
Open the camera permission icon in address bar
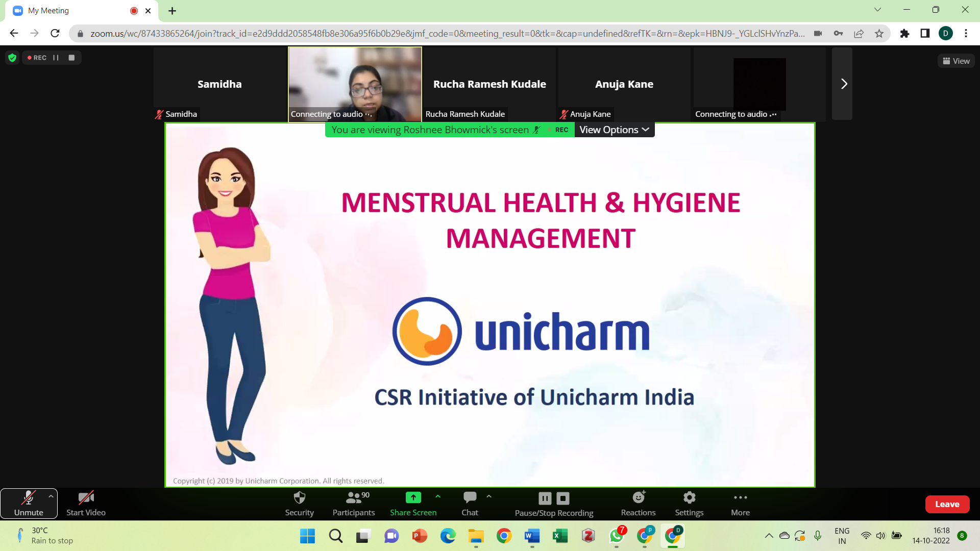click(x=818, y=34)
